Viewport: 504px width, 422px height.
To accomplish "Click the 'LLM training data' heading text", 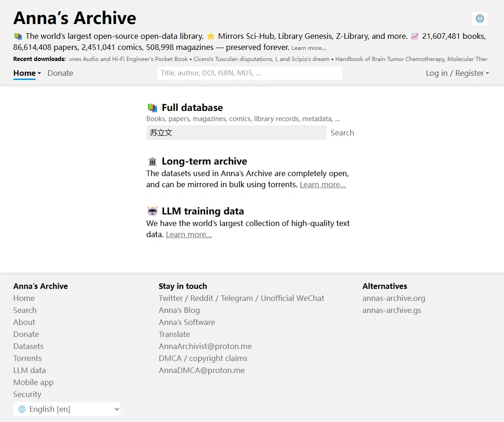I will click(x=203, y=211).
